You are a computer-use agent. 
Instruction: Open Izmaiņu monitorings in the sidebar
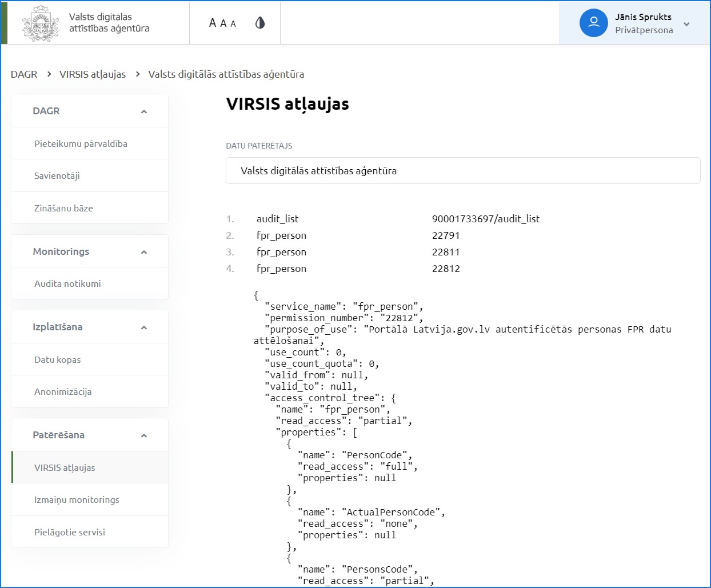tap(90, 499)
